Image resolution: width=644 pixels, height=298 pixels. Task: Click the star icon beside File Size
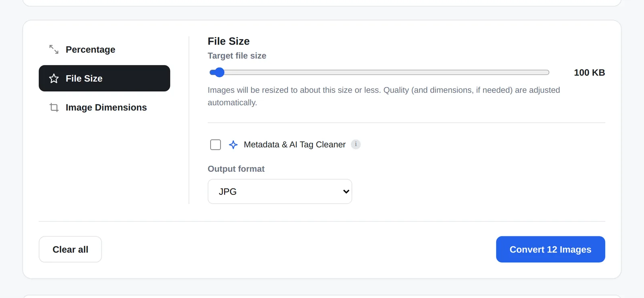point(54,79)
